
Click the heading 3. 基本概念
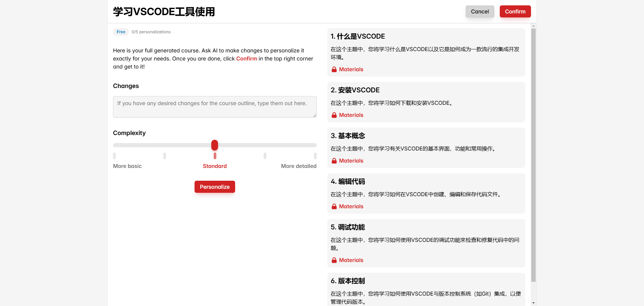coord(348,136)
